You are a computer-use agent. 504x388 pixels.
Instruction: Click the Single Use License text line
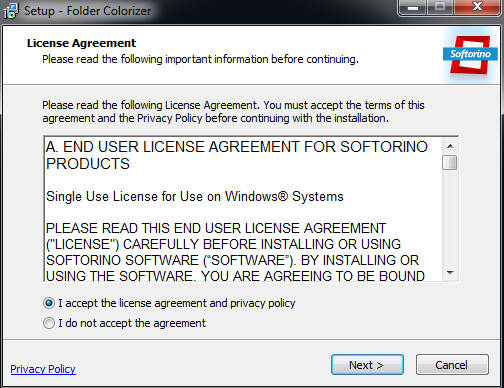[195, 197]
